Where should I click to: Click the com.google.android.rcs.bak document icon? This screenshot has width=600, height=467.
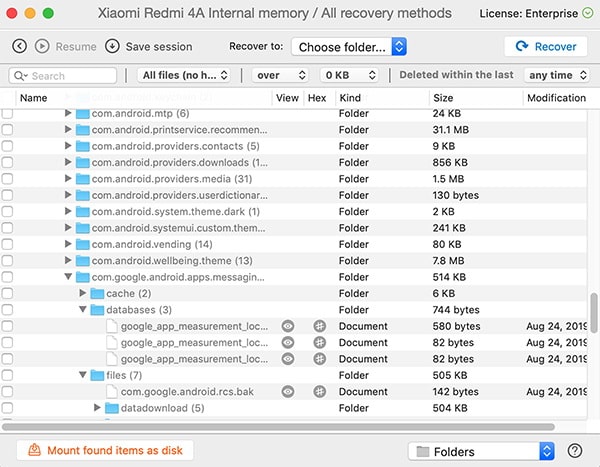coord(112,392)
